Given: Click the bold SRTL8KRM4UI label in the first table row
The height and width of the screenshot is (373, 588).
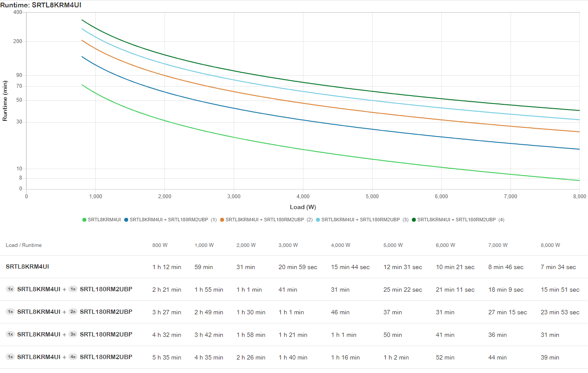Looking at the screenshot, I should 27,266.
